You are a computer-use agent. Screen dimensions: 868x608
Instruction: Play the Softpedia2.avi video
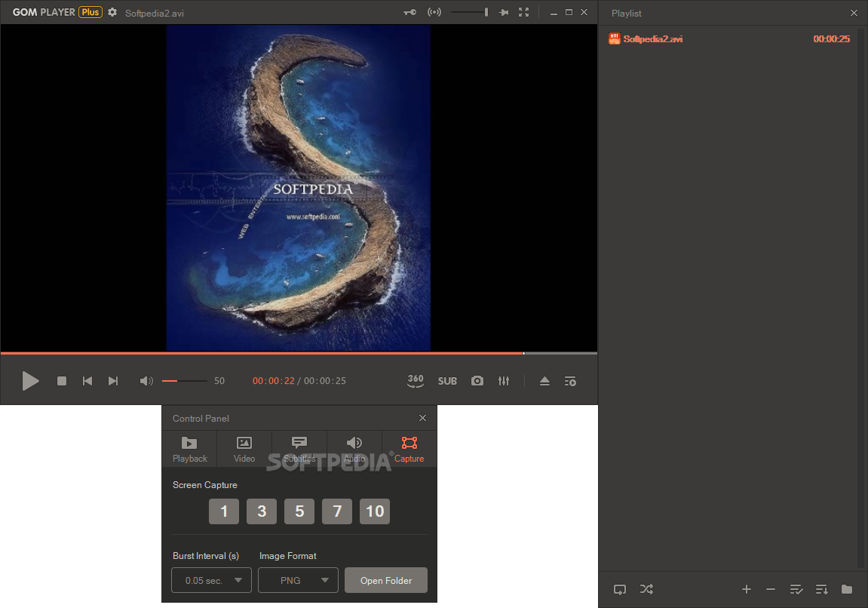point(30,381)
